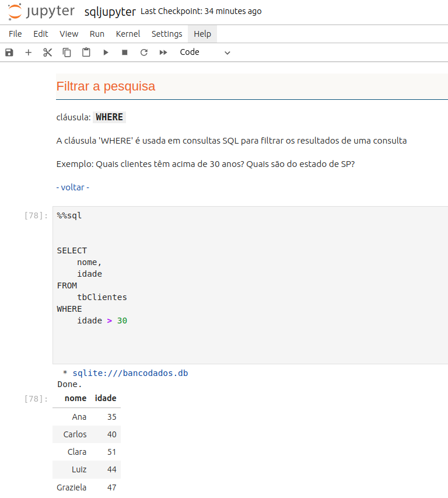This screenshot has height=498, width=448.
Task: Click the Last Checkpoint status text
Action: pyautogui.click(x=201, y=12)
